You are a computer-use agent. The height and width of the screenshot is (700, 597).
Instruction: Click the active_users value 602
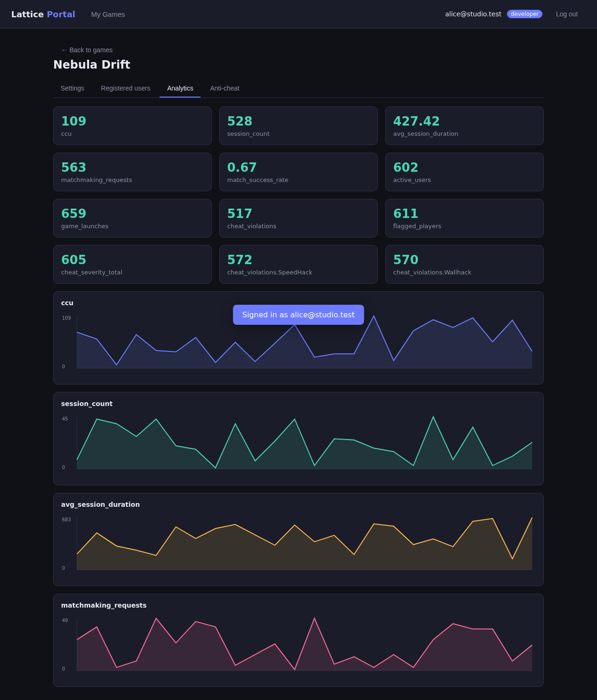405,167
